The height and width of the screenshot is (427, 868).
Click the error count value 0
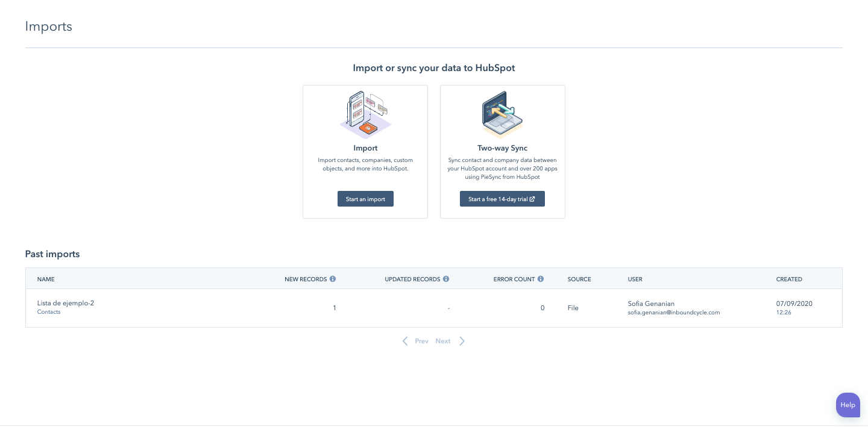(x=542, y=308)
